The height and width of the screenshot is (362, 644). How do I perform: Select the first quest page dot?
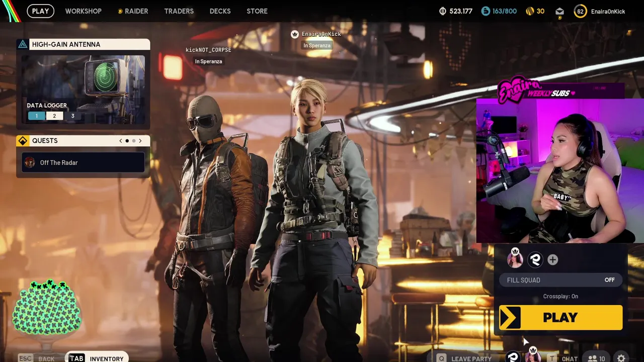[x=127, y=141]
